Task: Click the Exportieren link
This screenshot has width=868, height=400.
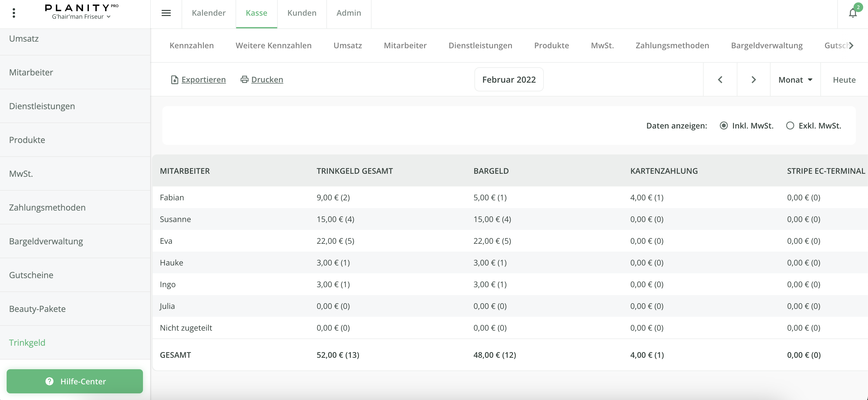Action: coord(203,80)
